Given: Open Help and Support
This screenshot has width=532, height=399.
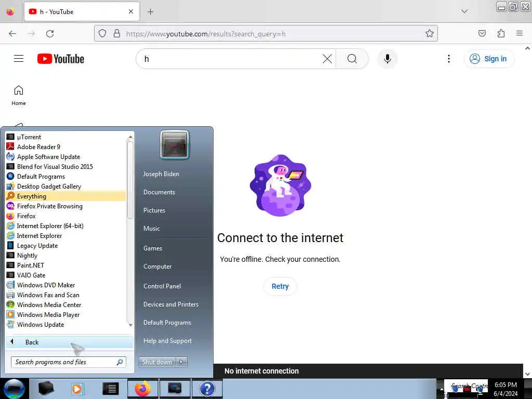Looking at the screenshot, I should pyautogui.click(x=167, y=341).
